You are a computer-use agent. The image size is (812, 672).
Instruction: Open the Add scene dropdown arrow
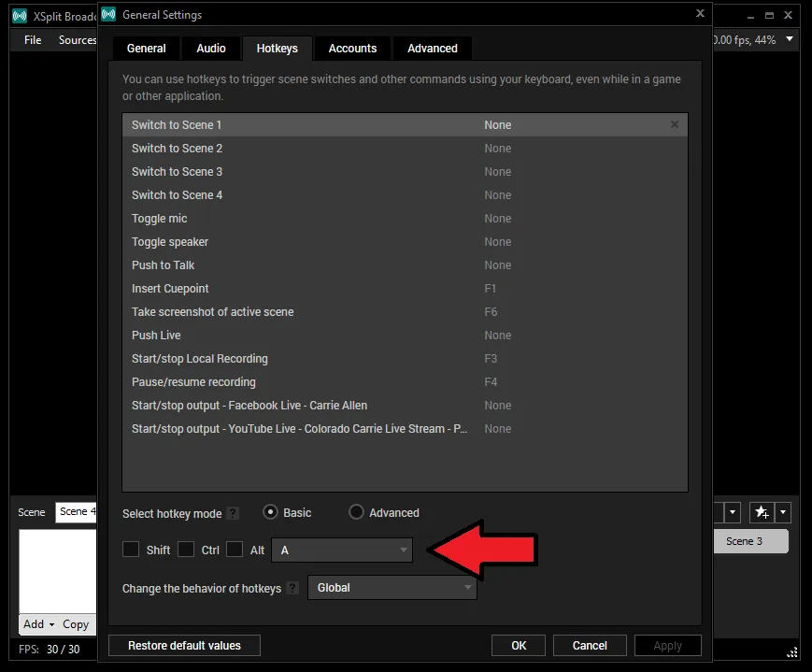[51, 625]
